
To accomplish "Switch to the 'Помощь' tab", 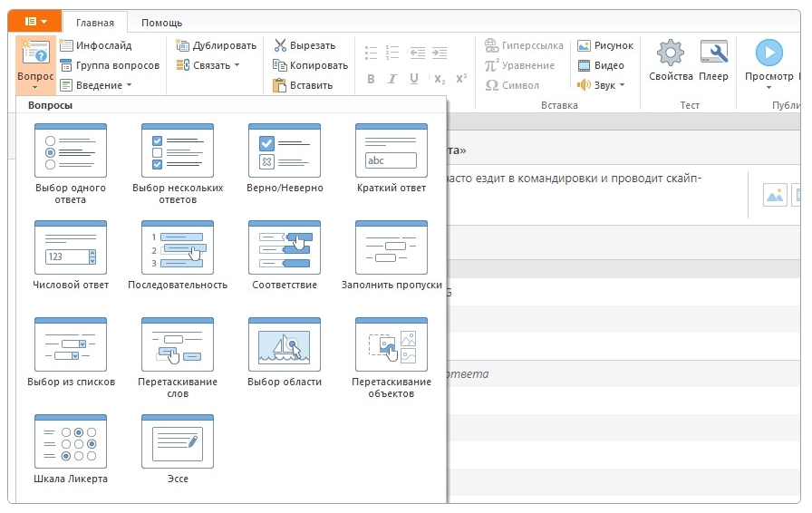I will click(161, 22).
